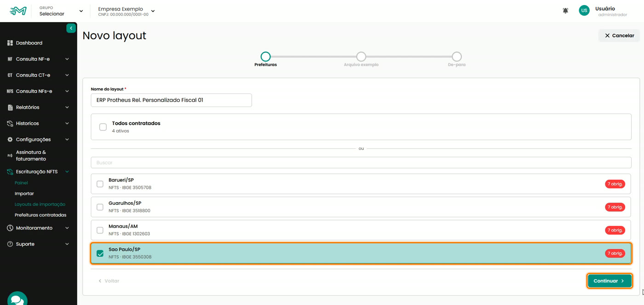This screenshot has height=305, width=644.
Task: Expand the Configurações menu chevron
Action: point(67,139)
